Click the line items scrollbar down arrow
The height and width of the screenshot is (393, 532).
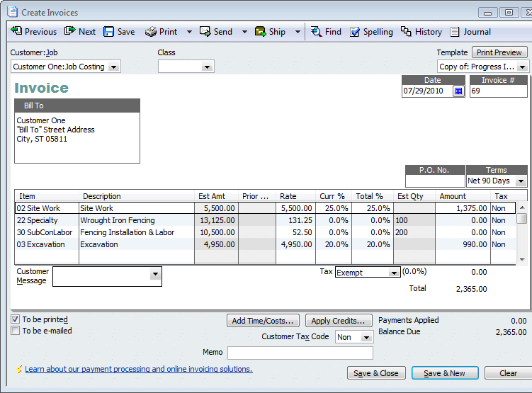(x=522, y=260)
